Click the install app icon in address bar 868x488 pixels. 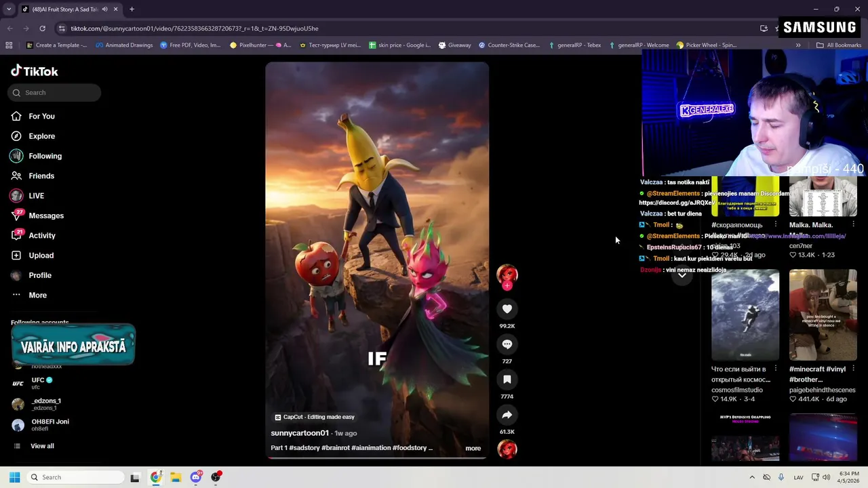(x=764, y=28)
